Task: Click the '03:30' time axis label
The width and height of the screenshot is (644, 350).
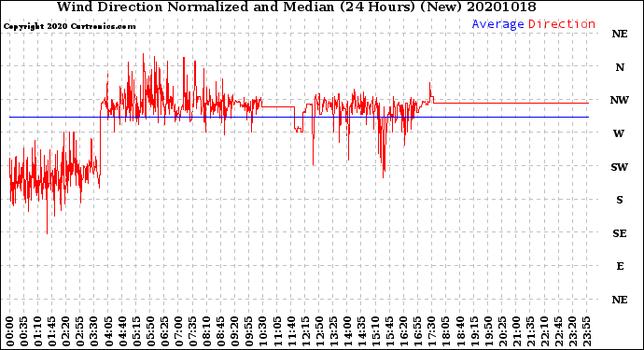Action: point(94,331)
